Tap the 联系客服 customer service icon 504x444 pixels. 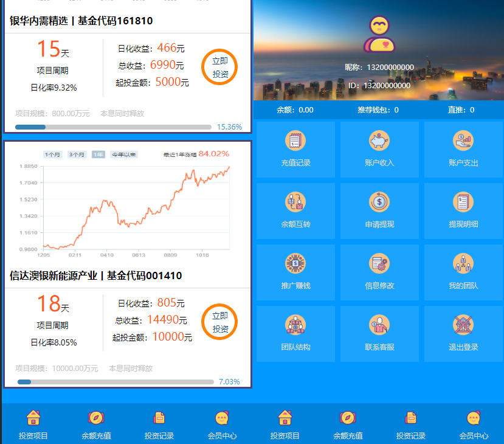[379, 325]
